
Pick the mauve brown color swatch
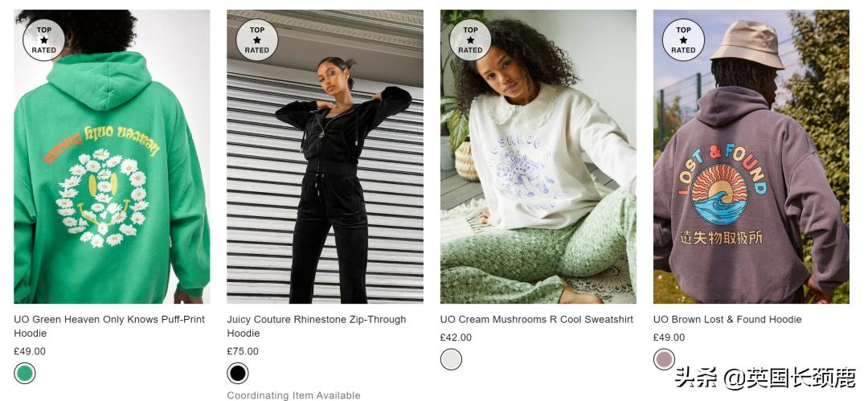coord(665,359)
